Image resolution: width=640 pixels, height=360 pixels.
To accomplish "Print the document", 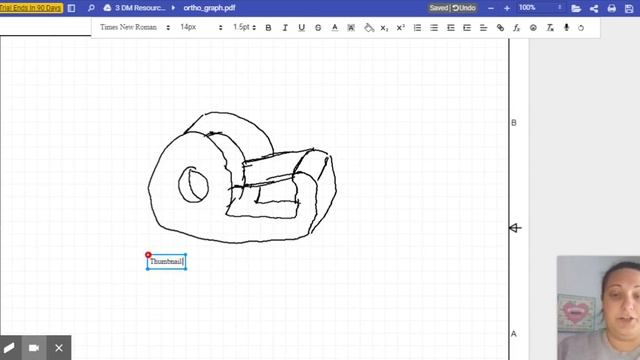I will [611, 8].
